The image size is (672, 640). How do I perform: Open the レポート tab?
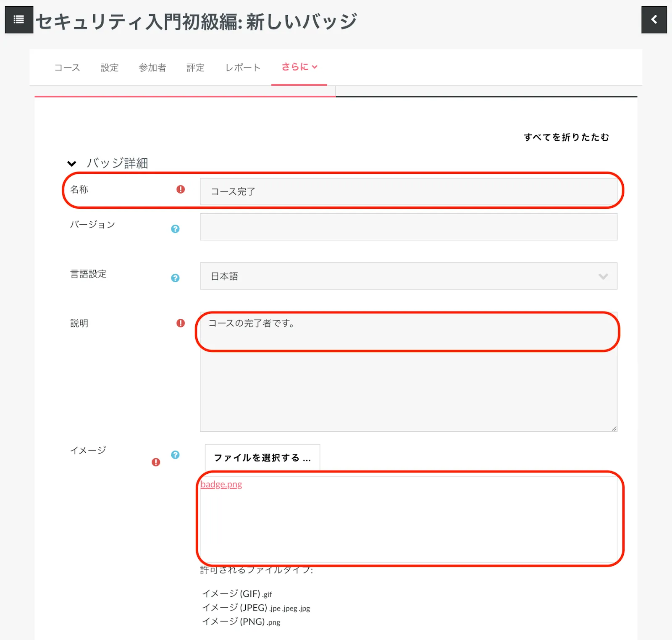[243, 68]
